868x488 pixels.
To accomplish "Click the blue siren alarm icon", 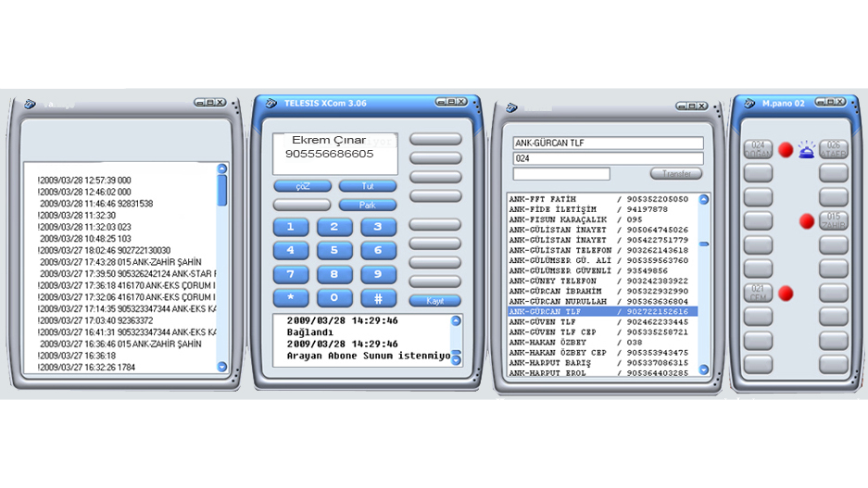I will click(807, 149).
